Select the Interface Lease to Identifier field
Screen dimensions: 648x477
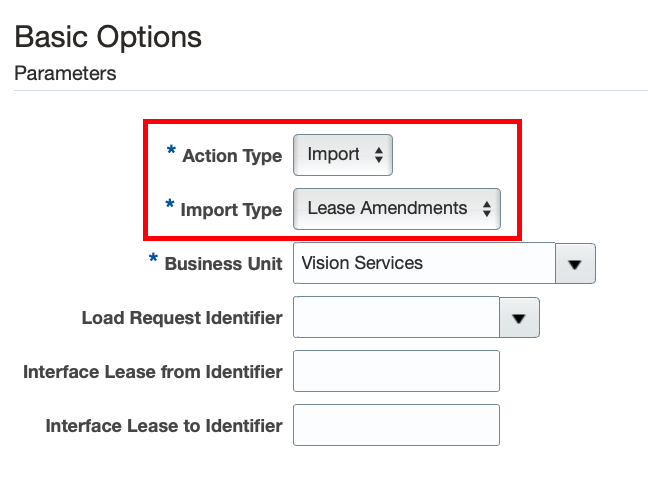pyautogui.click(x=396, y=425)
